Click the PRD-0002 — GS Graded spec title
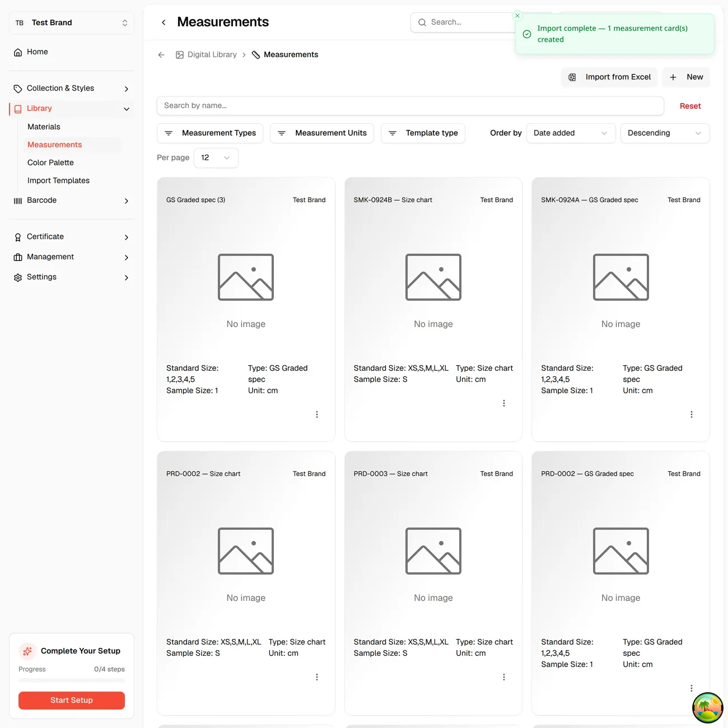 587,474
